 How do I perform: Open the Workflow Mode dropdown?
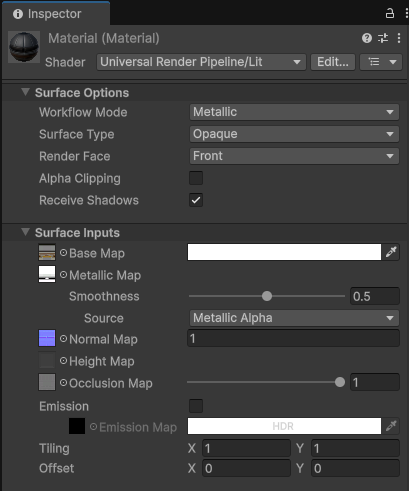294,112
